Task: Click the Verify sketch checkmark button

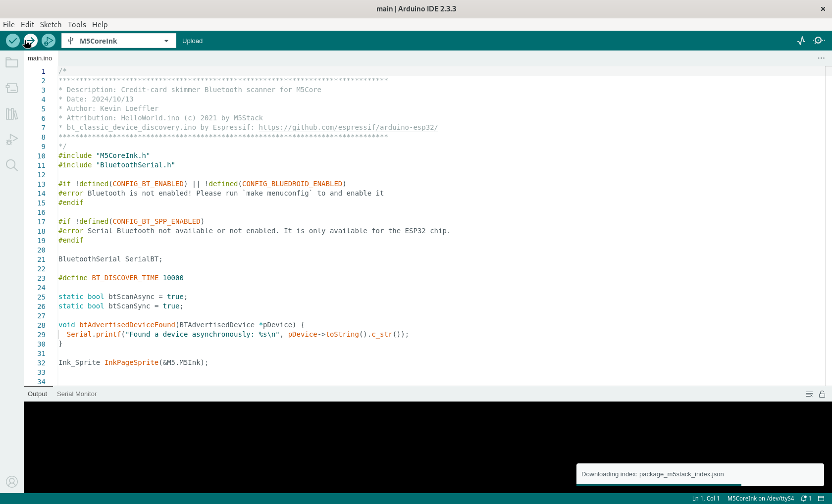Action: pos(13,41)
